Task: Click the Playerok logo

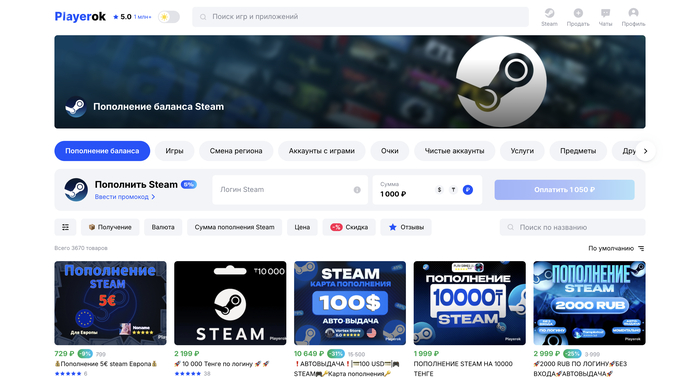Action: click(80, 17)
